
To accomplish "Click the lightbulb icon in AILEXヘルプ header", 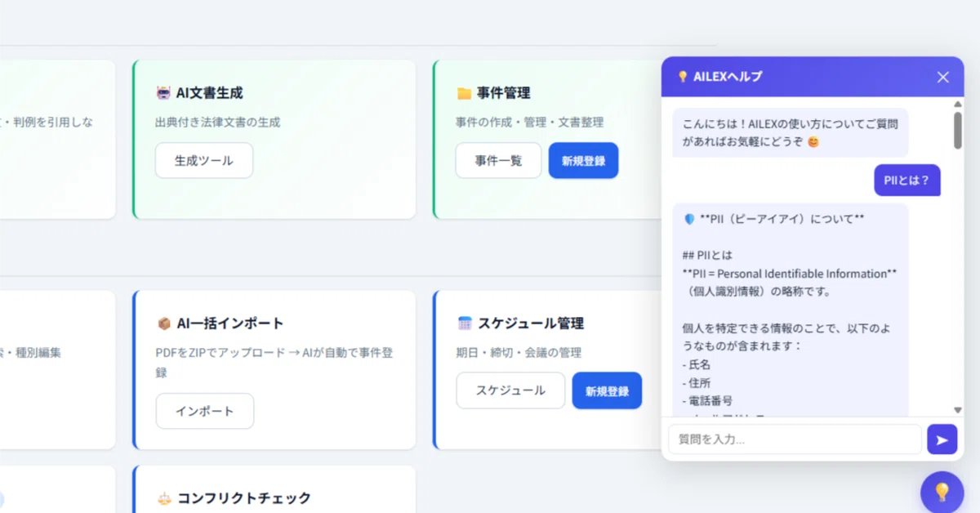I will tap(683, 77).
